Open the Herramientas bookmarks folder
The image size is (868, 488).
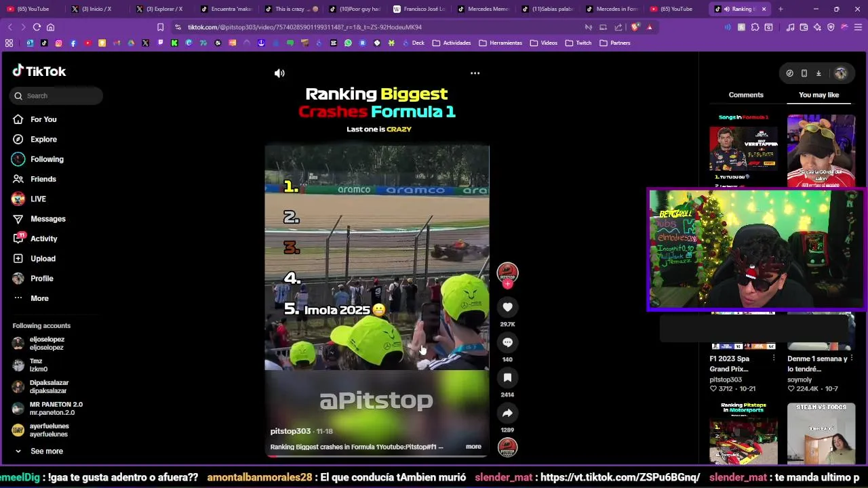pyautogui.click(x=500, y=43)
